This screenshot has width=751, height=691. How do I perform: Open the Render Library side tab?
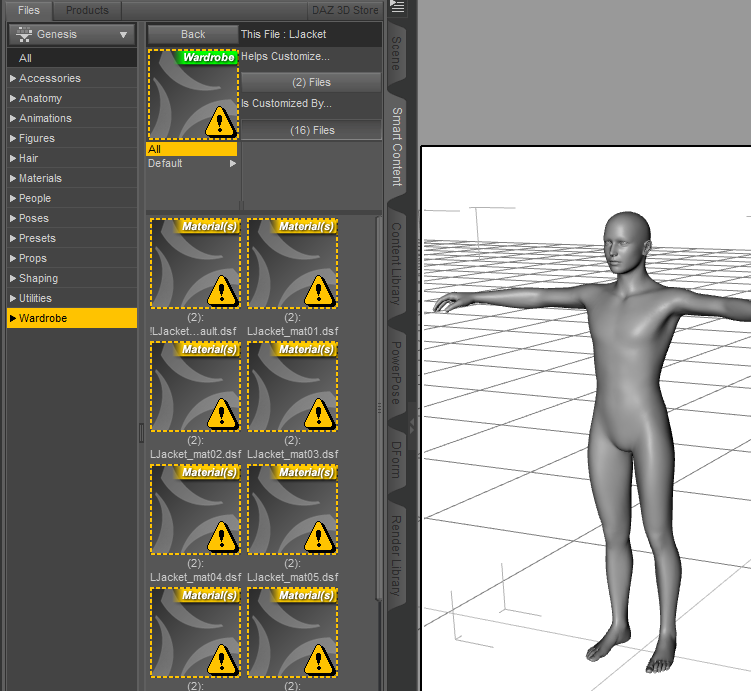coord(396,555)
